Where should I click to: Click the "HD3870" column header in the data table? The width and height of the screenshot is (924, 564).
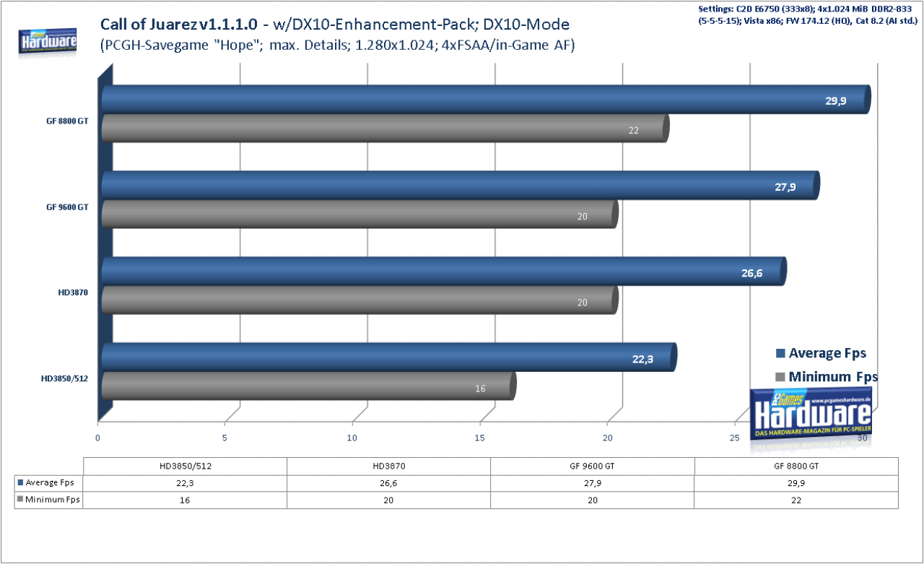click(x=389, y=466)
